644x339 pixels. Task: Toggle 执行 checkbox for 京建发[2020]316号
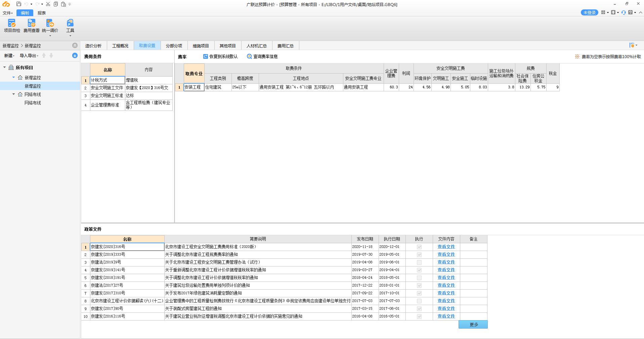pos(419,247)
